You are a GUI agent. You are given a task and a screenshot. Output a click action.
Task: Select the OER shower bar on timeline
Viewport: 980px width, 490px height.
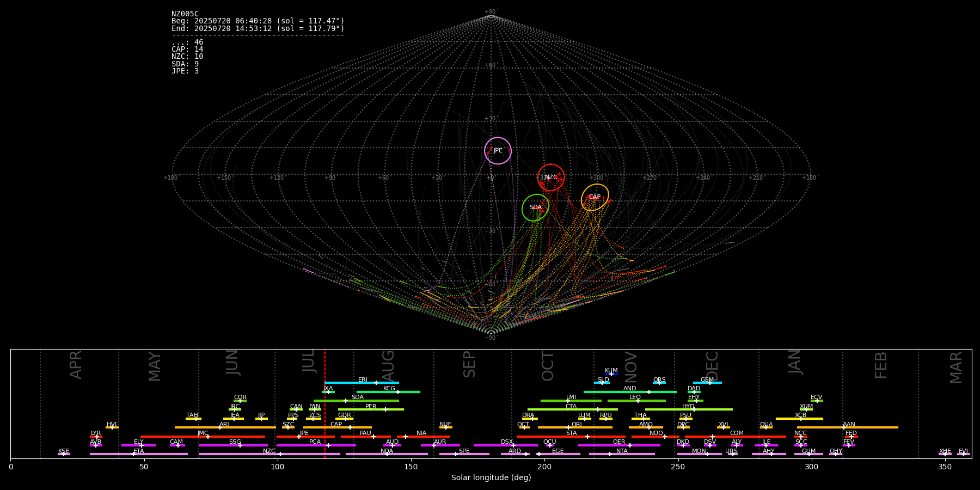pyautogui.click(x=619, y=445)
